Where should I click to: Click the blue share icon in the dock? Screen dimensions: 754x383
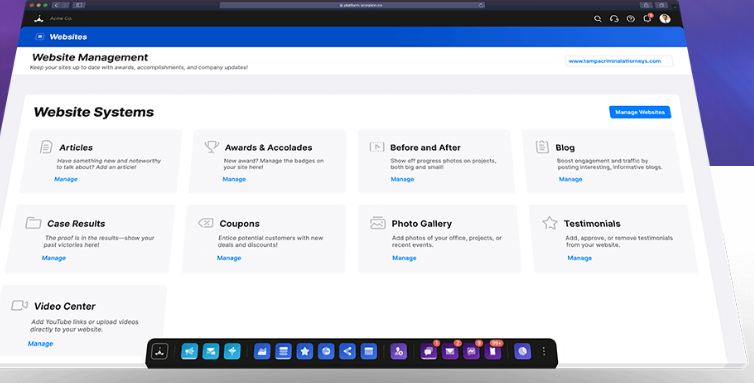(x=347, y=352)
